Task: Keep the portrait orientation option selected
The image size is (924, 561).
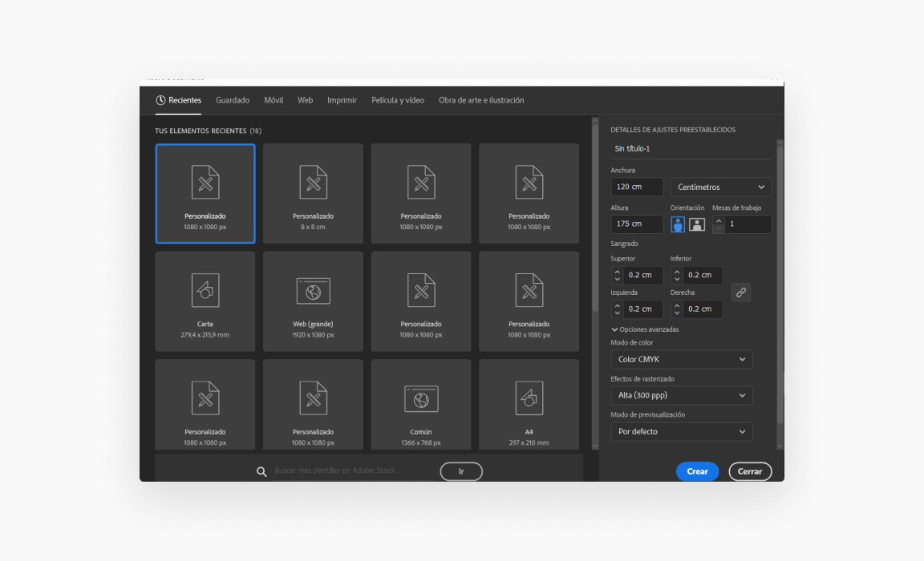Action: pyautogui.click(x=677, y=224)
